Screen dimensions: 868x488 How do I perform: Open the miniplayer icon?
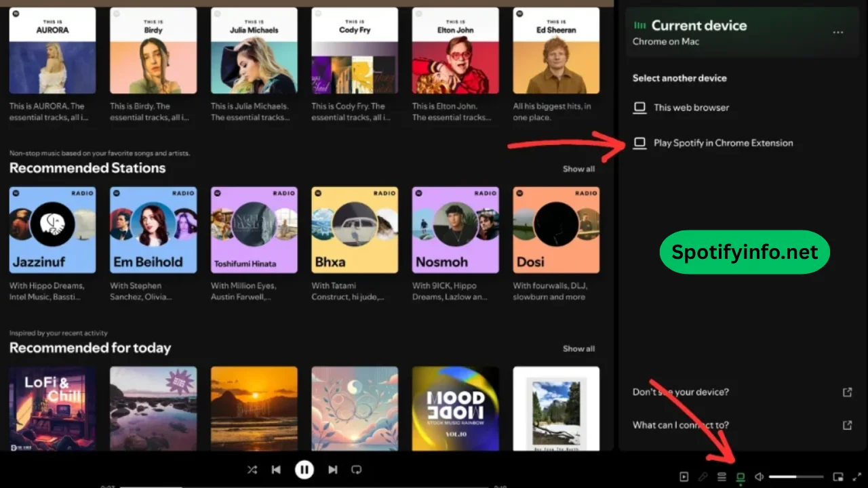[838, 477]
